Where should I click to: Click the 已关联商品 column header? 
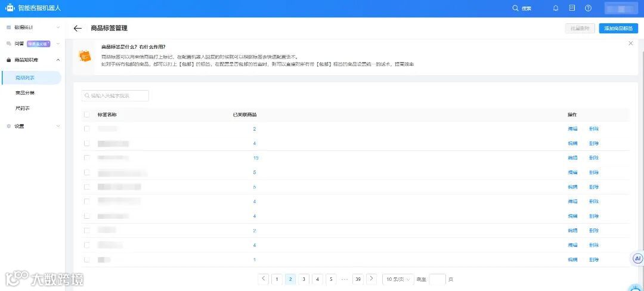pyautogui.click(x=245, y=114)
